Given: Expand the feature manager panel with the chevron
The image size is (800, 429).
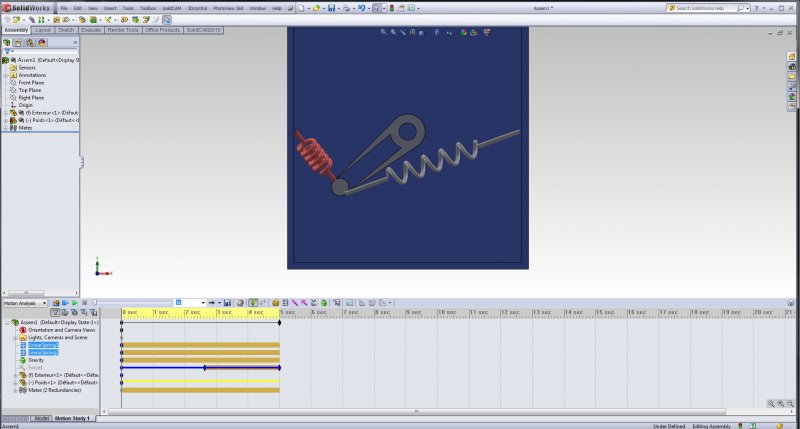Looking at the screenshot, I should (75, 43).
